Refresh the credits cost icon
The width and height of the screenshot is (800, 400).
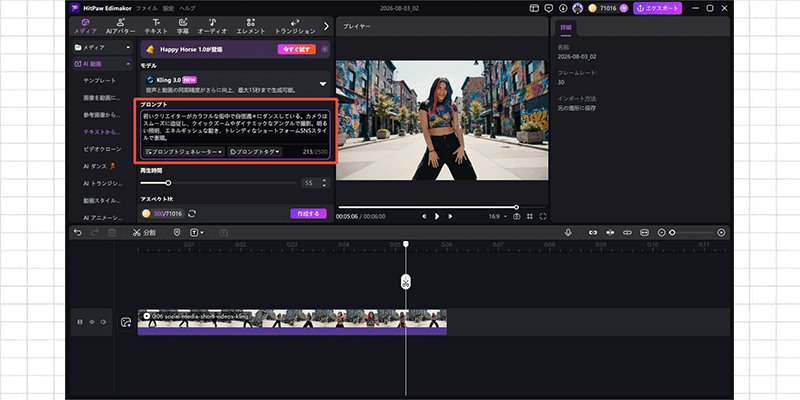tap(192, 213)
